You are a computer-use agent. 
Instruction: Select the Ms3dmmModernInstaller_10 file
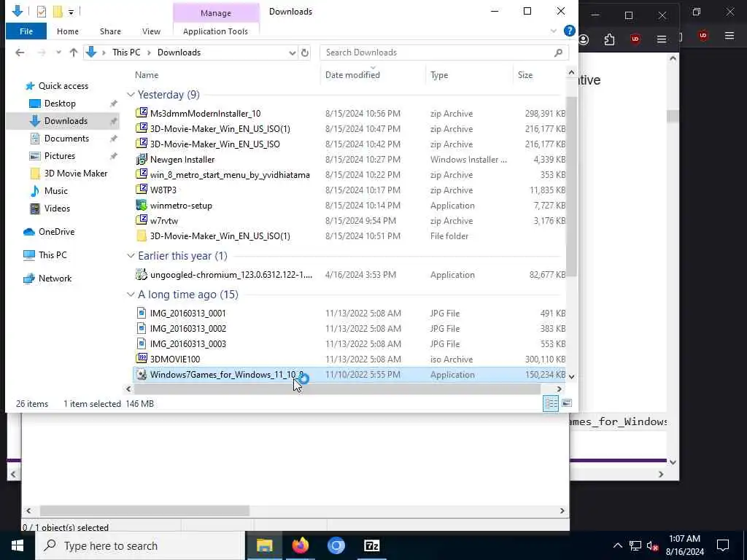click(205, 113)
